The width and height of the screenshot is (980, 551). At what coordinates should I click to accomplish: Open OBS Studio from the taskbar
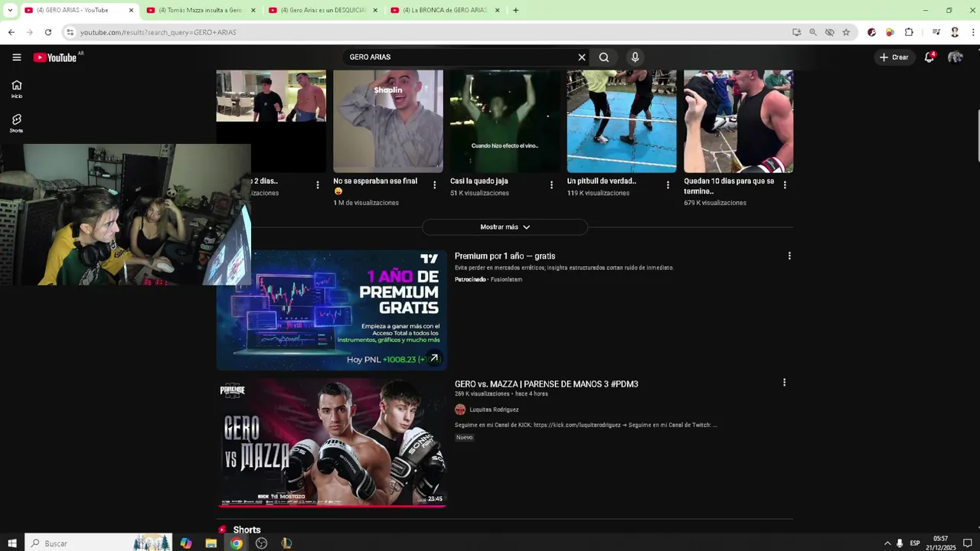pyautogui.click(x=261, y=543)
